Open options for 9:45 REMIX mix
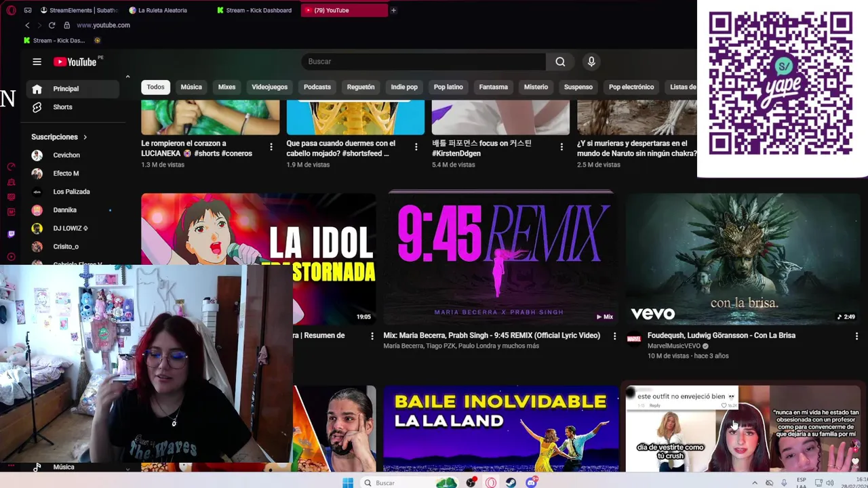This screenshot has width=868, height=488. pos(615,335)
